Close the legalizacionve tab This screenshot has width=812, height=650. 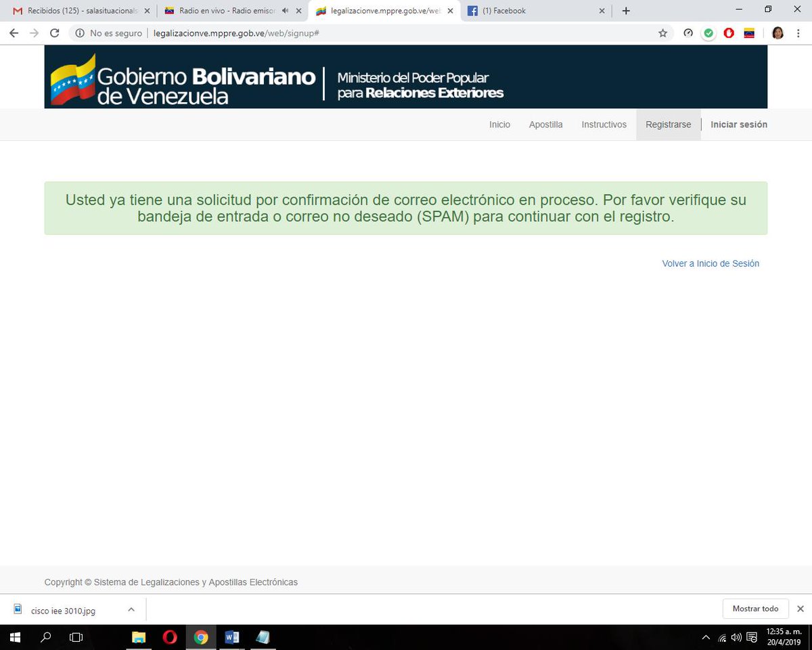point(450,11)
